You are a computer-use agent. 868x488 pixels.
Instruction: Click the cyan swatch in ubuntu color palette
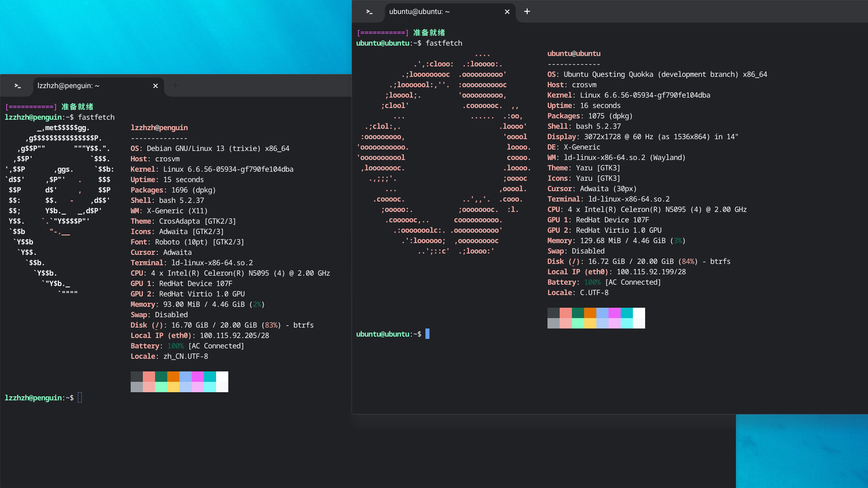[x=627, y=313]
